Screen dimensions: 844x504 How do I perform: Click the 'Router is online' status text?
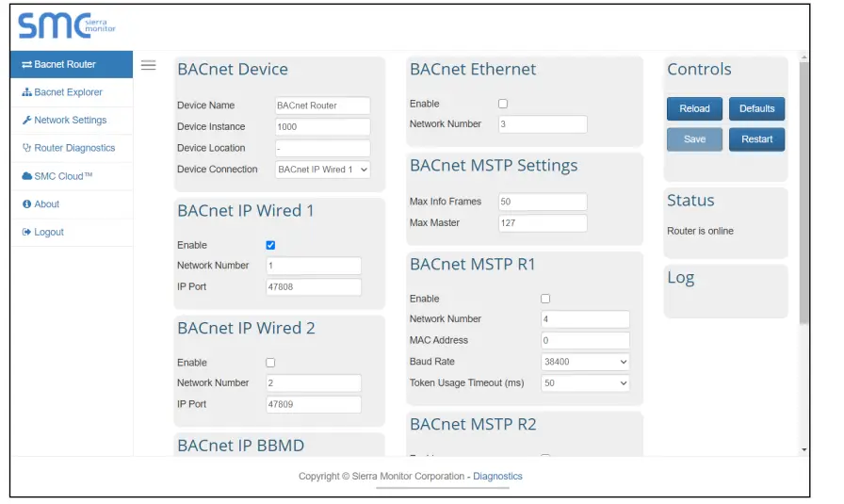point(700,231)
